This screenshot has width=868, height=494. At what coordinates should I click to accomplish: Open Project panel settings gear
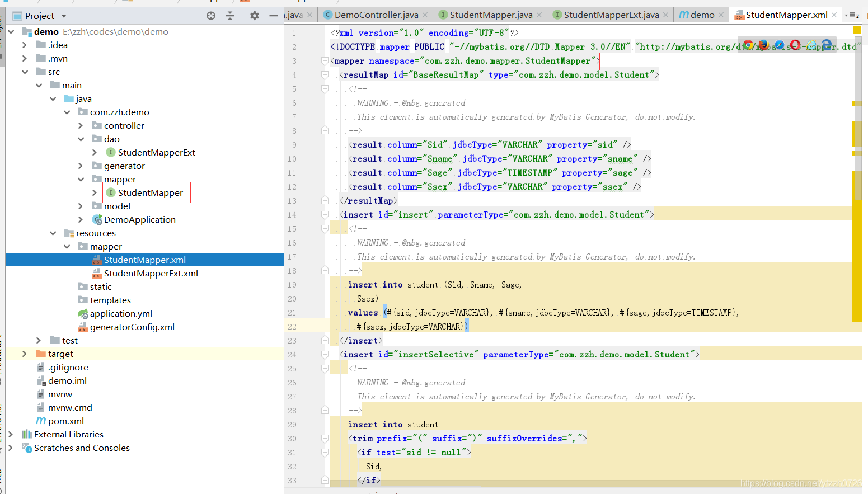pos(255,16)
